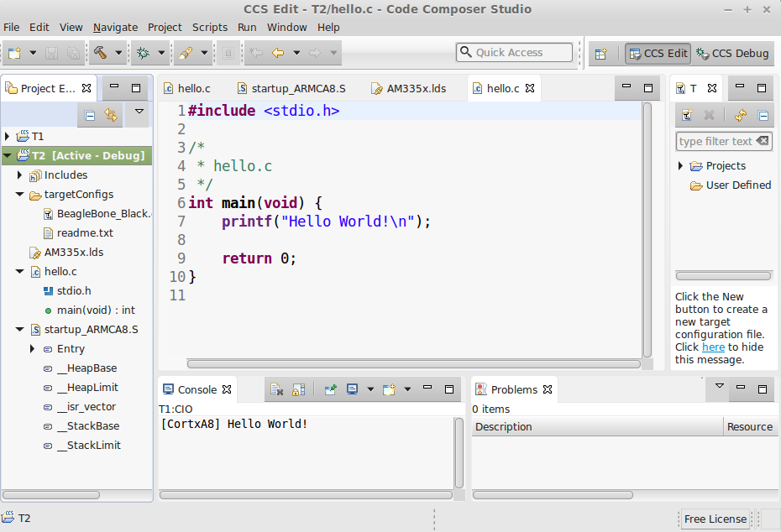The height and width of the screenshot is (532, 781).
Task: Select the CCS Edit perspective button
Action: 658,53
